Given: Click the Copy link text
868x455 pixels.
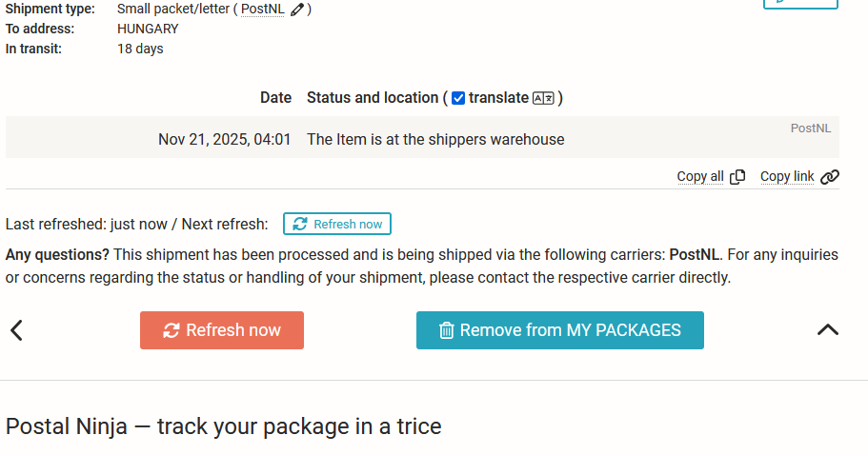Looking at the screenshot, I should [787, 176].
